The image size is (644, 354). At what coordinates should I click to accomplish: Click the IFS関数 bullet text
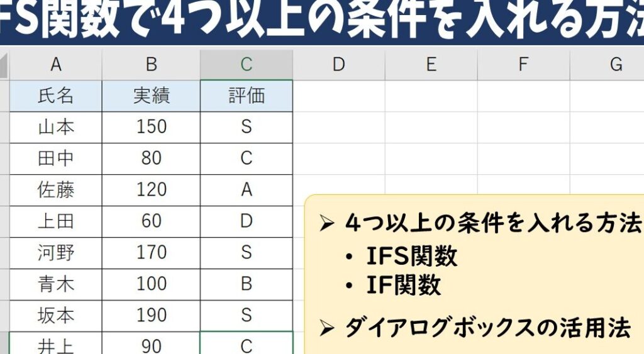(411, 257)
